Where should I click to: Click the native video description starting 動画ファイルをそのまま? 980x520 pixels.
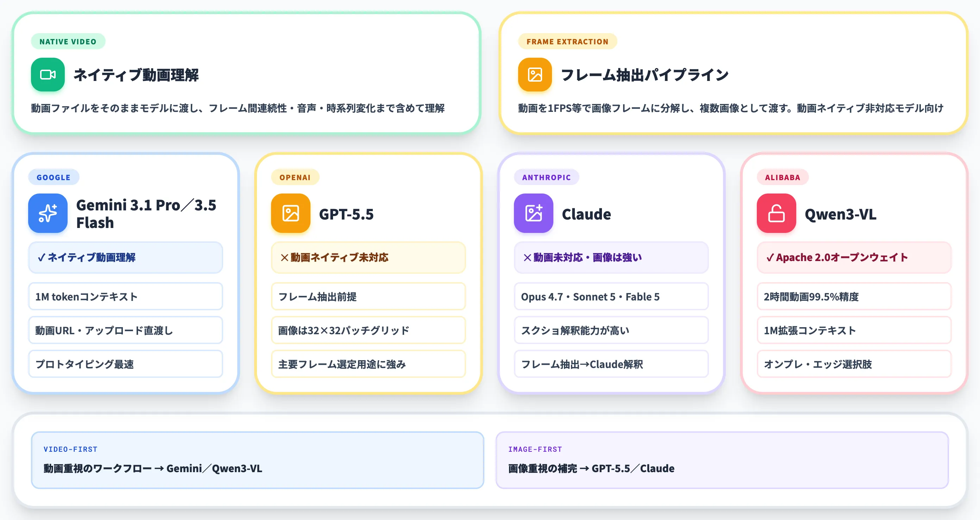pos(238,108)
